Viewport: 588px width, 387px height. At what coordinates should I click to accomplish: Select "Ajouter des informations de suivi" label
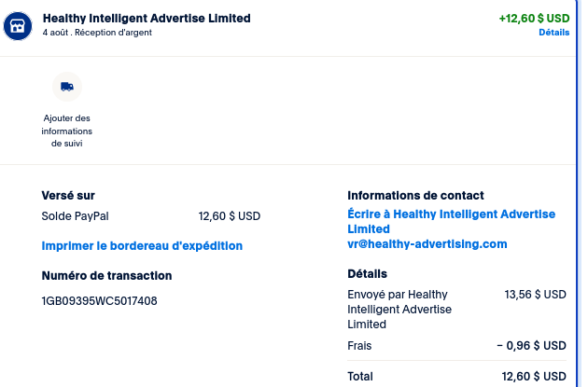[x=67, y=131]
